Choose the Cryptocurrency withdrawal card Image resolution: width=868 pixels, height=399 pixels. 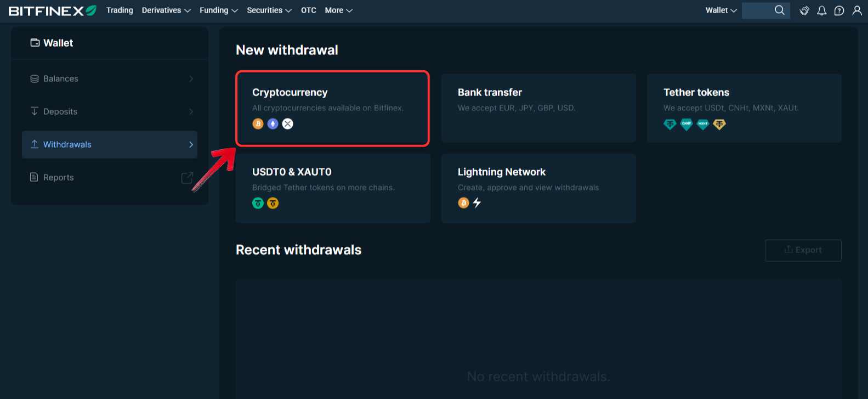point(332,108)
